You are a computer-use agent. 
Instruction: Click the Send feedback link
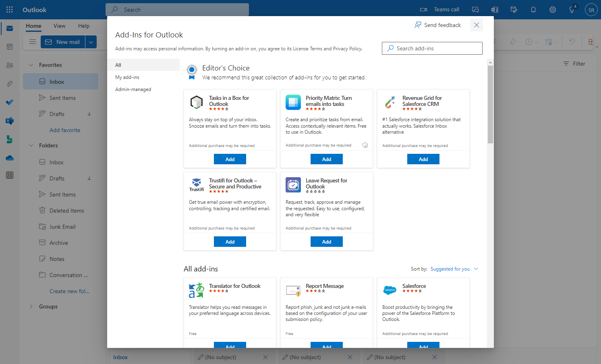pyautogui.click(x=437, y=25)
